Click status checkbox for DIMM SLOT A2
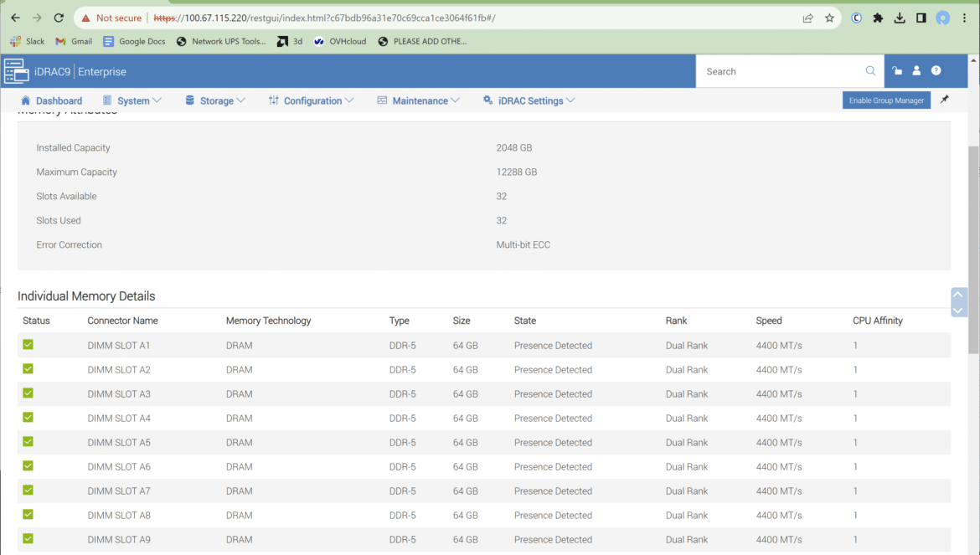Viewport: 980px width, 555px height. [28, 369]
